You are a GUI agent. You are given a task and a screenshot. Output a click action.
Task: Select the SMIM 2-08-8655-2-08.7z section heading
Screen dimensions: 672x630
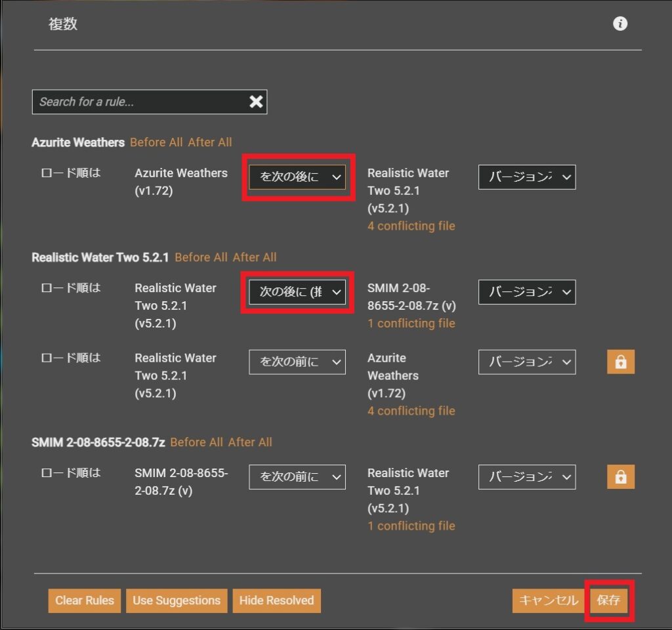click(x=98, y=442)
